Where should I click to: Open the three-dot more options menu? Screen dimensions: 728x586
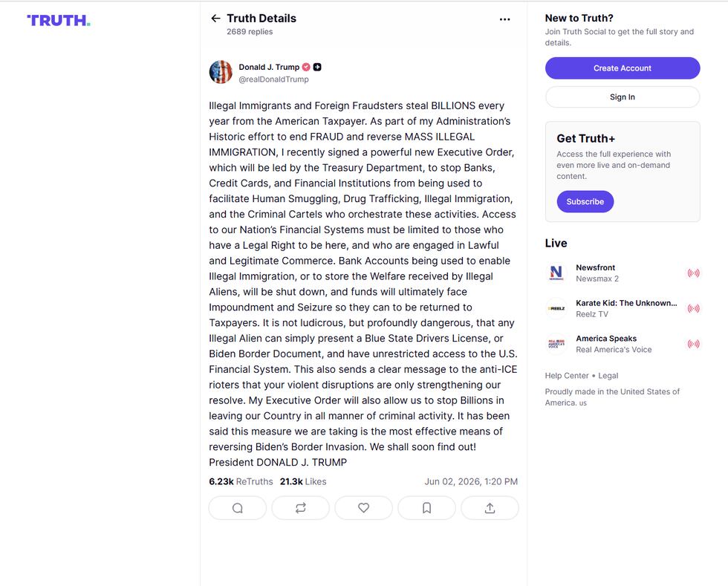pos(504,19)
